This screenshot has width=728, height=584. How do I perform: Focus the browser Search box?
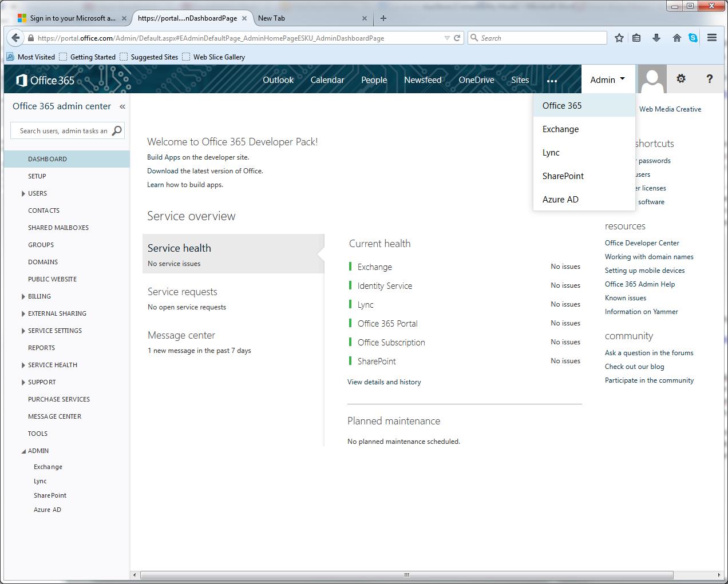537,38
